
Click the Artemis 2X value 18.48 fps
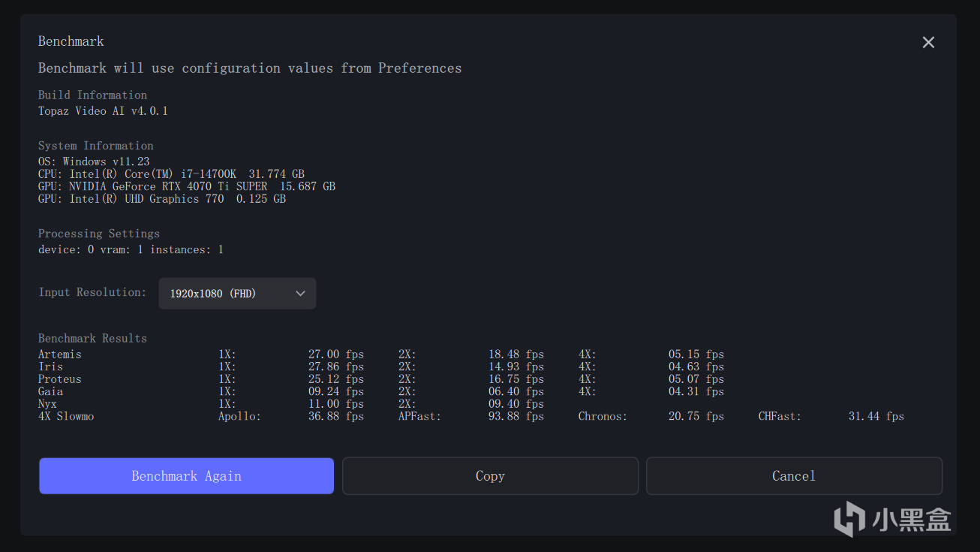click(x=516, y=354)
